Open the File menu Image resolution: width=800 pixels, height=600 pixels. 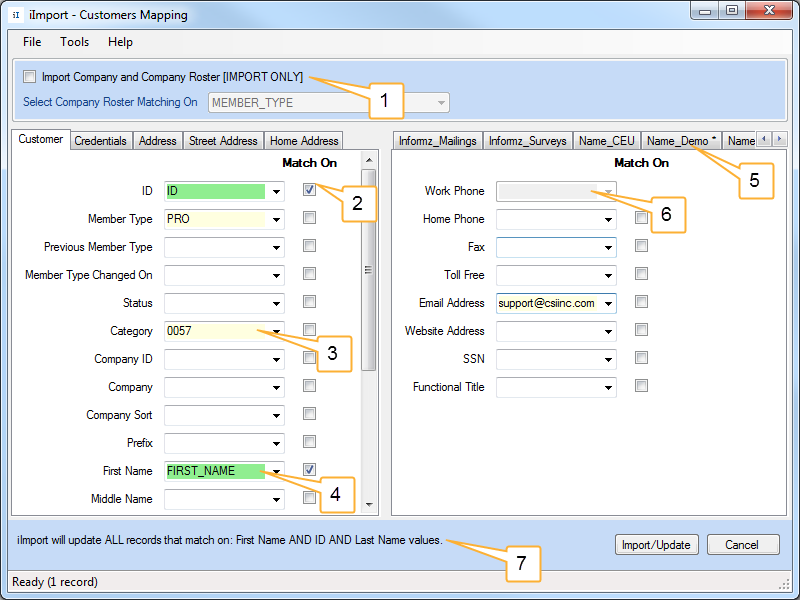tap(32, 42)
